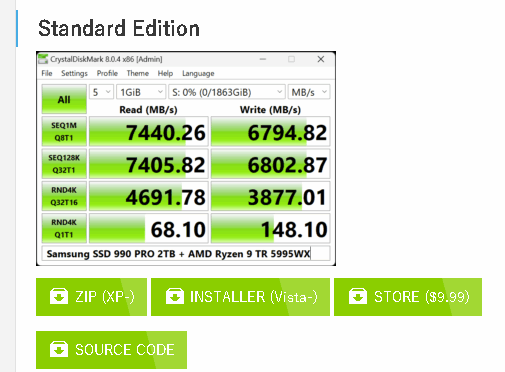
Task: Click the Samsung SSD 990 PRO comment field
Action: 186,254
